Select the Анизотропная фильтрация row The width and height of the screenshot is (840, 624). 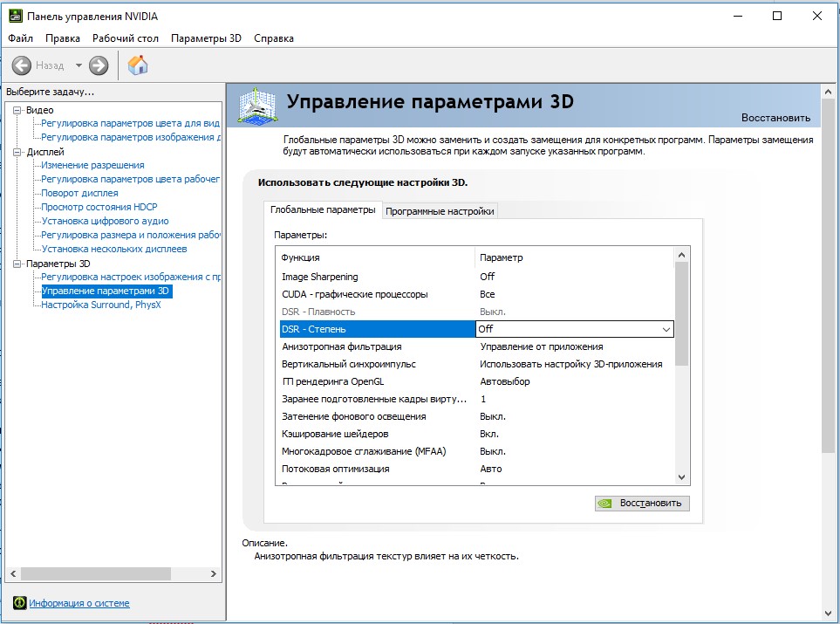coord(476,346)
